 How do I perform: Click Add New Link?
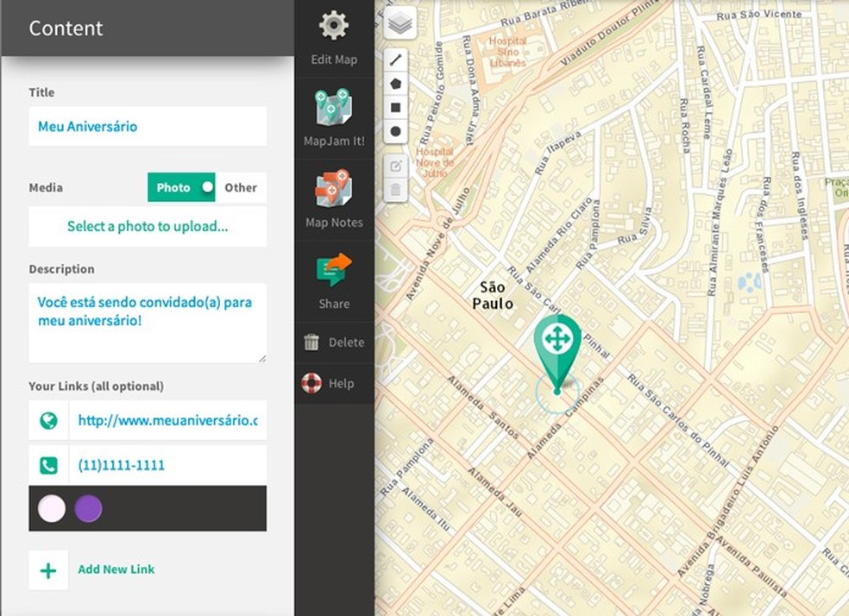116,569
